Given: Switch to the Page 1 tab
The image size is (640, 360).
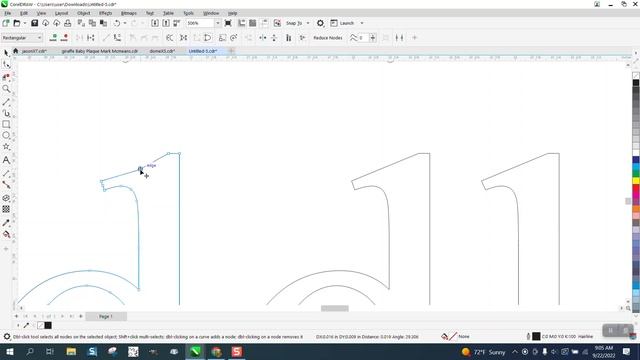Looking at the screenshot, I should click(106, 316).
